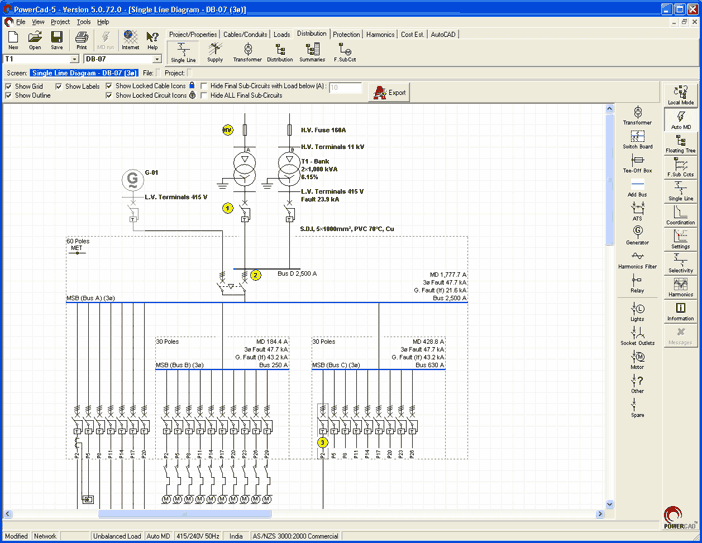
Task: Select the Lights load component
Action: tap(638, 312)
